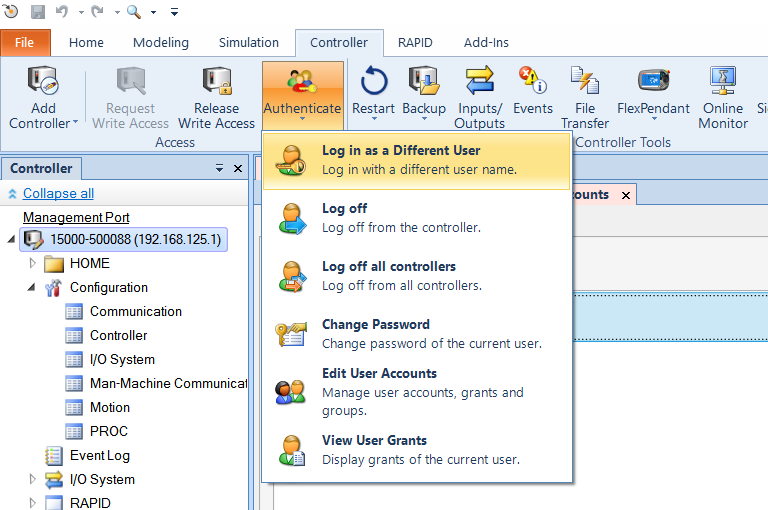Click the Collapse all link
Viewport: 768px width, 510px height.
58,194
